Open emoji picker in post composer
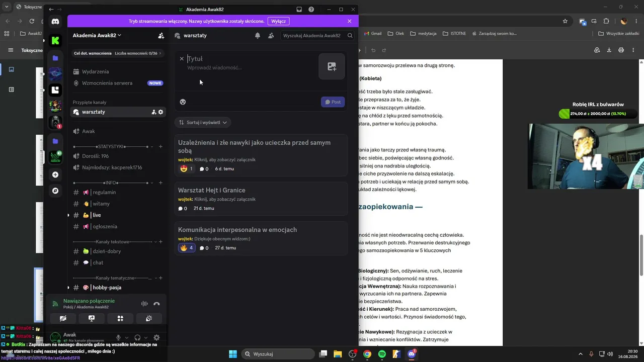This screenshot has height=362, width=644. click(x=183, y=102)
